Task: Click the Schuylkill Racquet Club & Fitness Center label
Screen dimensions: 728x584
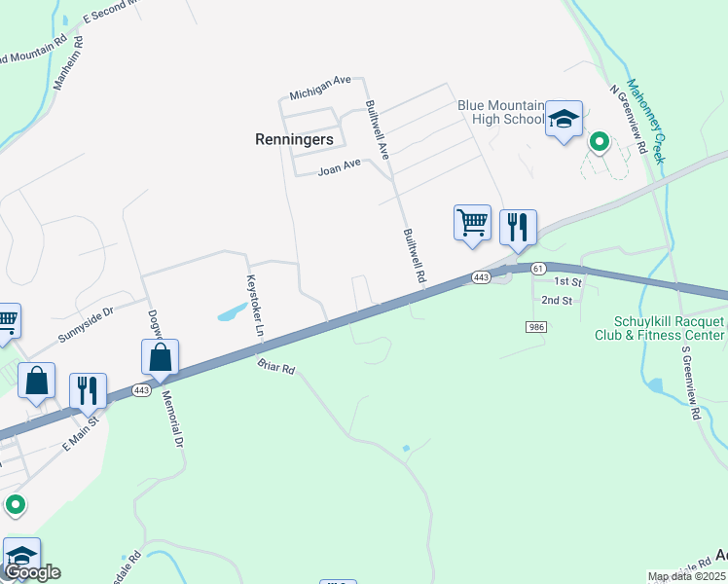Action: [660, 328]
